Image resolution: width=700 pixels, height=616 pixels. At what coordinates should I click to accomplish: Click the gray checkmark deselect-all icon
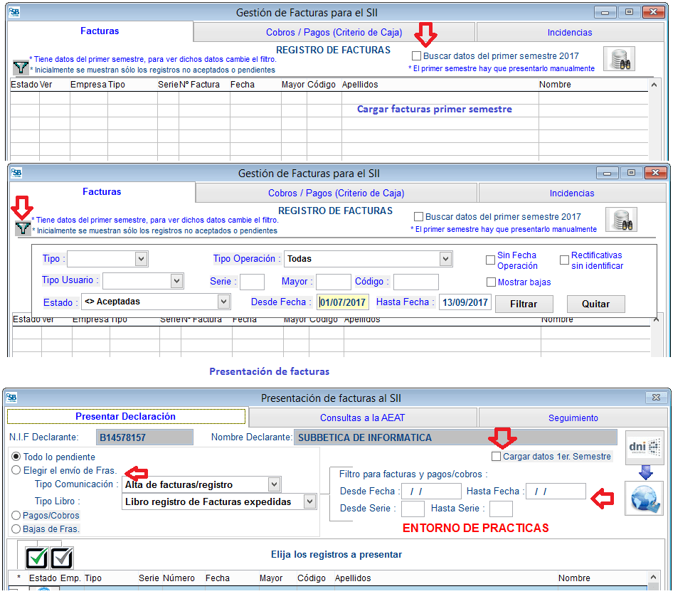tap(62, 557)
